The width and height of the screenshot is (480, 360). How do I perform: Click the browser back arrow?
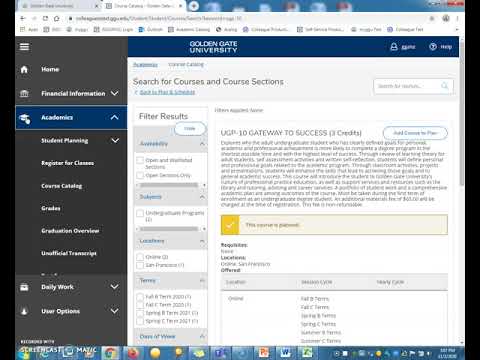[x=23, y=18]
